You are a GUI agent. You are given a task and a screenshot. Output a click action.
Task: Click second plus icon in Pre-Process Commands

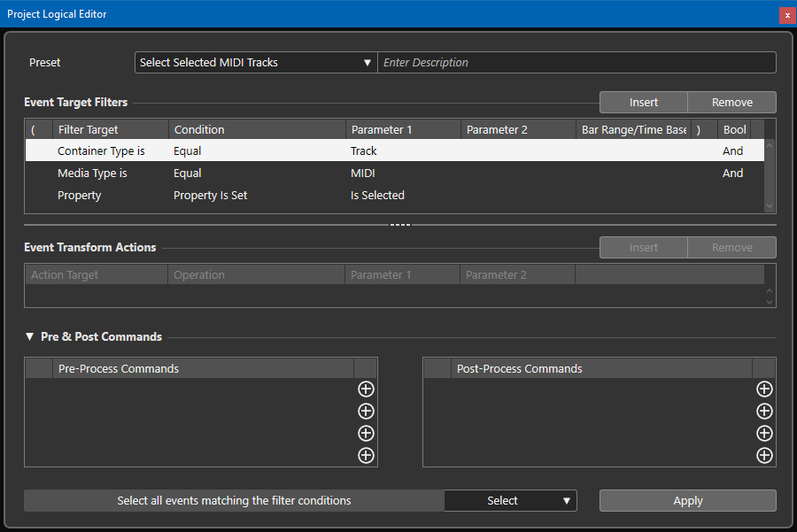(x=366, y=412)
